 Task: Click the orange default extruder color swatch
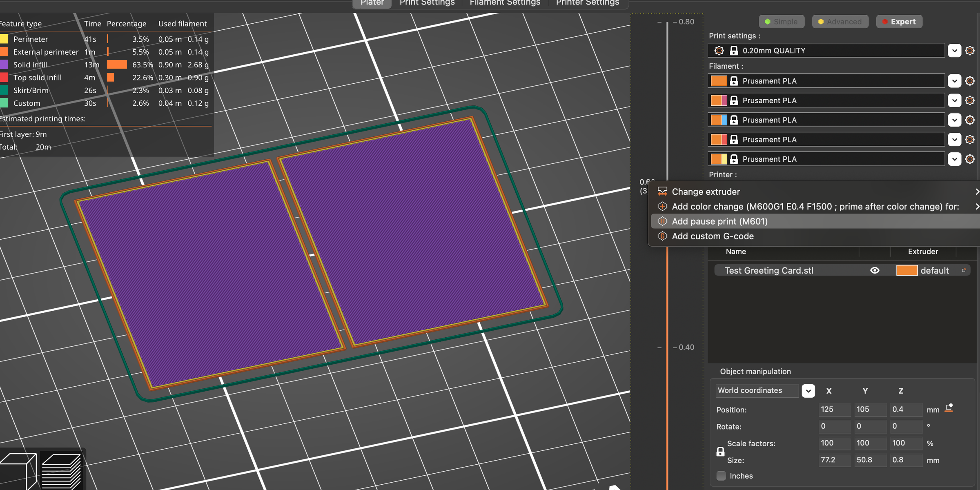coord(906,270)
